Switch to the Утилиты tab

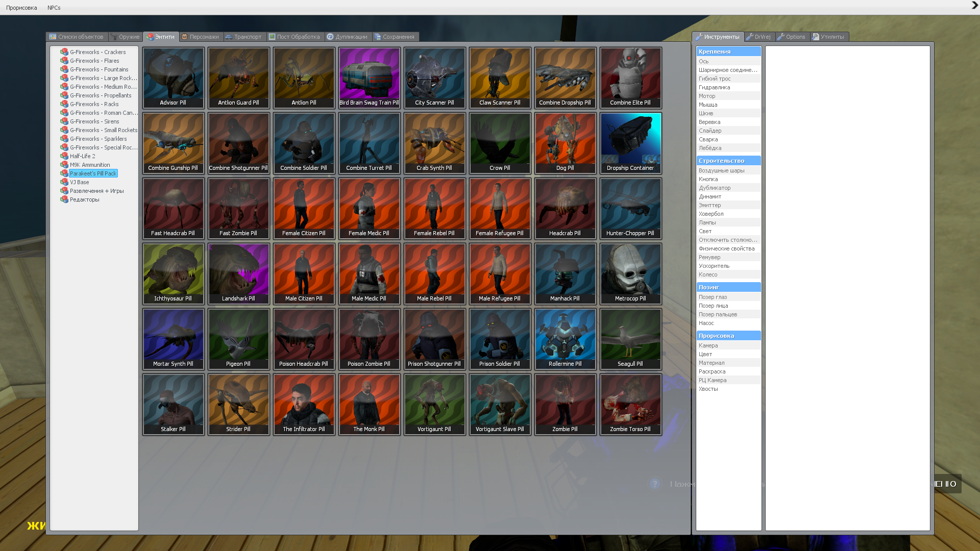[829, 37]
